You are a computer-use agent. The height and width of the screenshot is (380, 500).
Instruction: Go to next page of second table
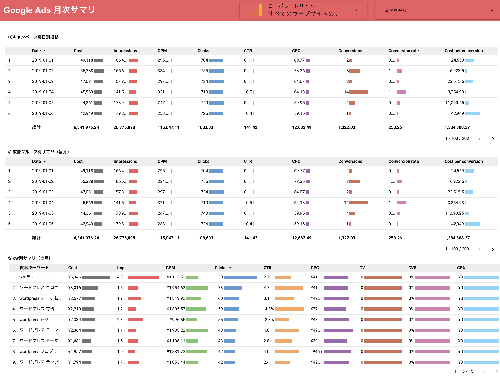coord(493,249)
